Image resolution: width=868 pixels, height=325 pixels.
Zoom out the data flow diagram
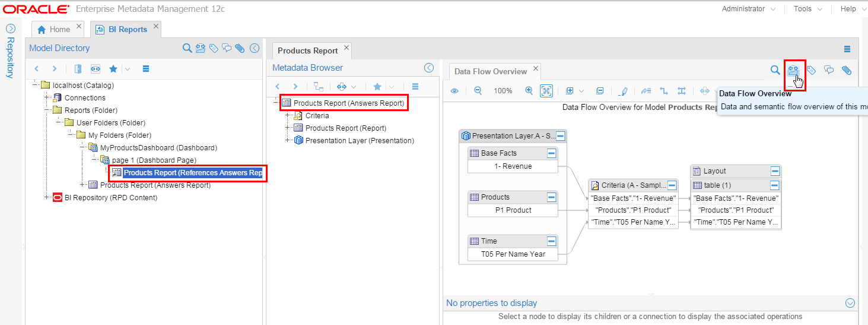click(478, 91)
